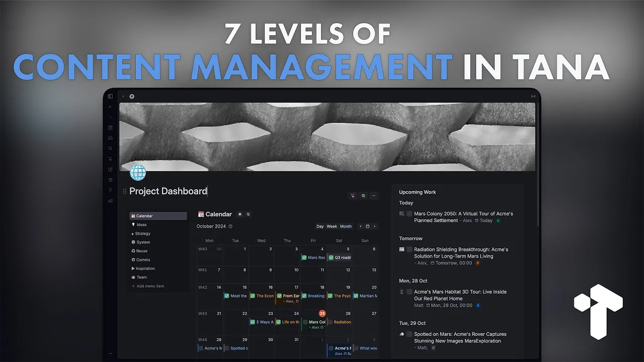Click the layout icon in left rail
This screenshot has height=362, width=644.
110,180
